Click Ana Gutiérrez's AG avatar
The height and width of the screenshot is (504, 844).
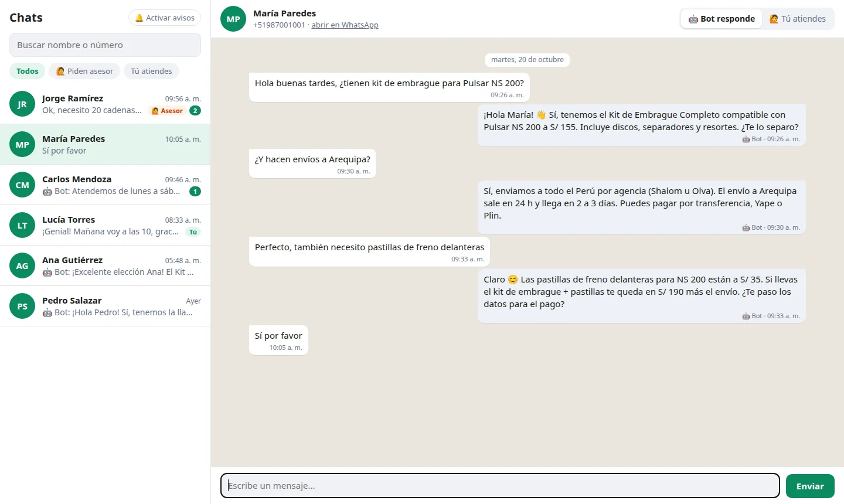(22, 266)
